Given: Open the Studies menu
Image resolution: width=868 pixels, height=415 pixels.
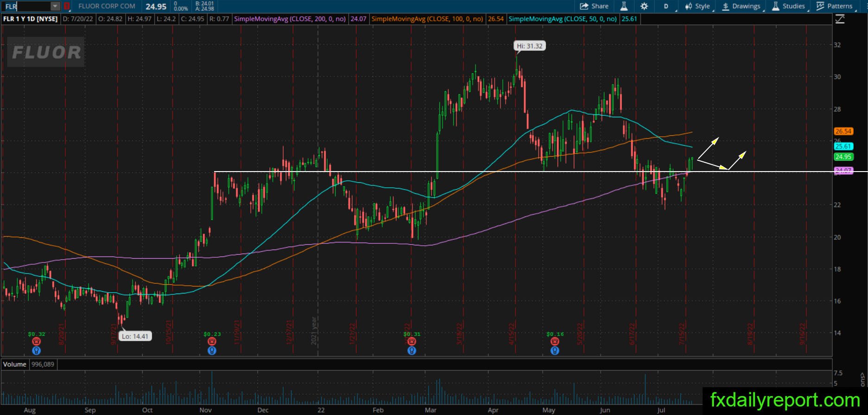Looking at the screenshot, I should (789, 6).
